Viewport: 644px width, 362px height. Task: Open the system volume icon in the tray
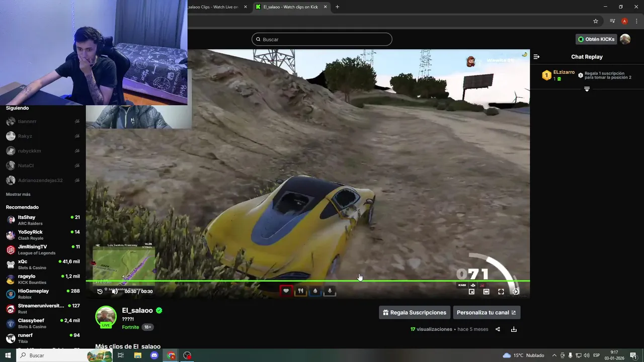point(587,355)
